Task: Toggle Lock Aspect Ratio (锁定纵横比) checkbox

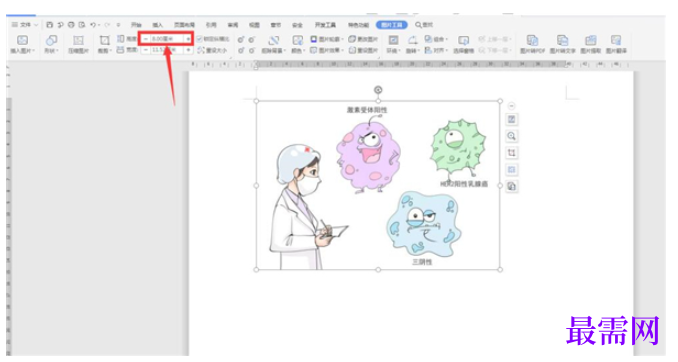Action: 199,39
